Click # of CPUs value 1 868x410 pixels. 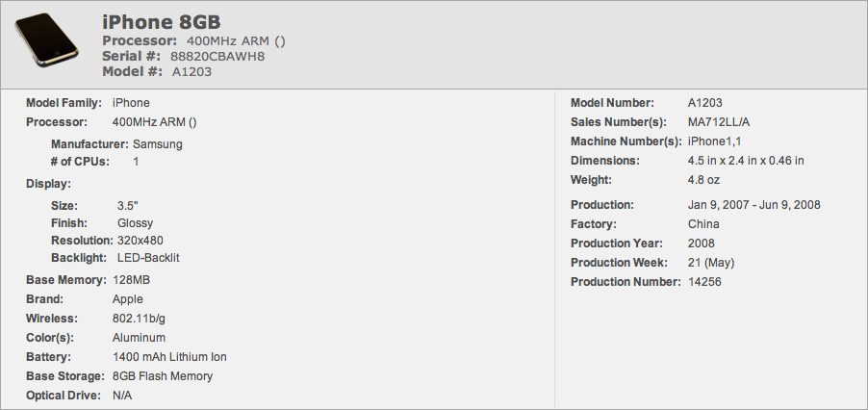[137, 162]
